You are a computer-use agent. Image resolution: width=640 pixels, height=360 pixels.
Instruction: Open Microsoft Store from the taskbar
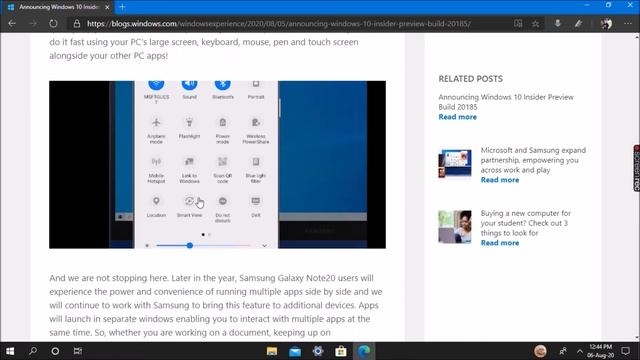[341, 351]
